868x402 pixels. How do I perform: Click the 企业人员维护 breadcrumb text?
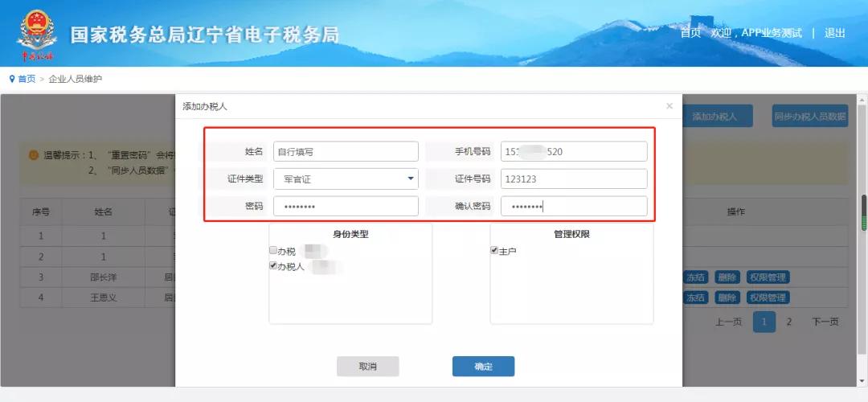pos(76,79)
